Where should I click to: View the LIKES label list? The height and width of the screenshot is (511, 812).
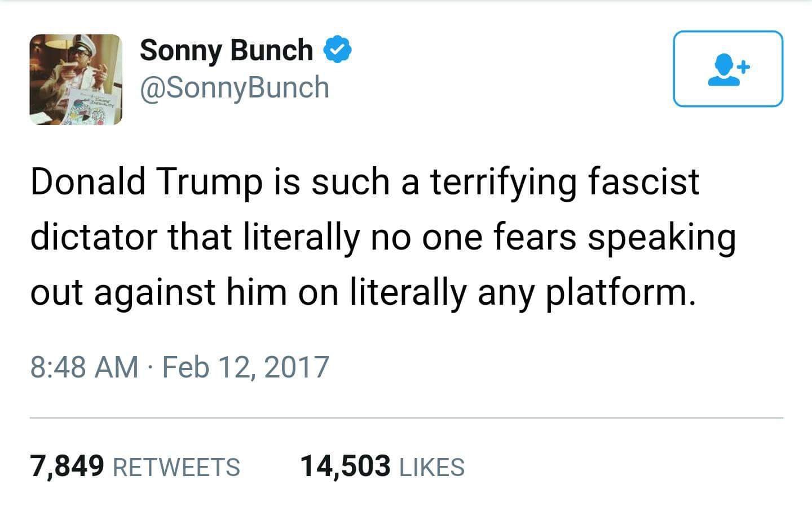point(431,467)
